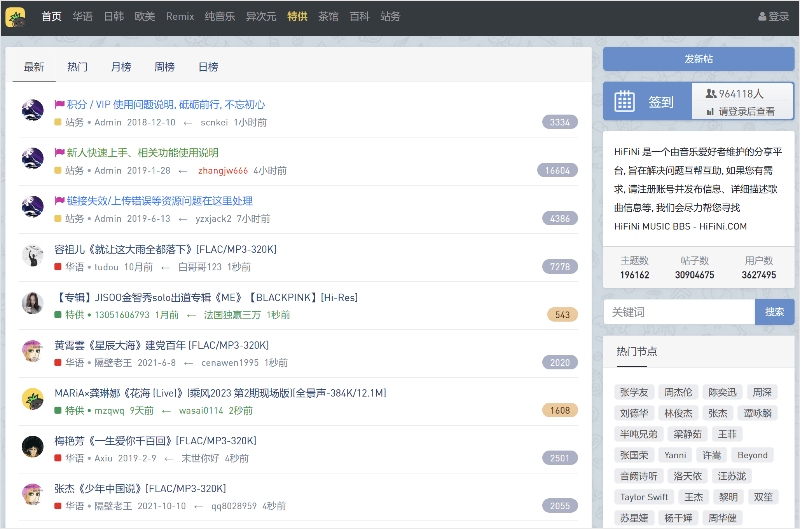This screenshot has height=529, width=800.
Task: Click hot node tag Taylor Swift
Action: 644,497
